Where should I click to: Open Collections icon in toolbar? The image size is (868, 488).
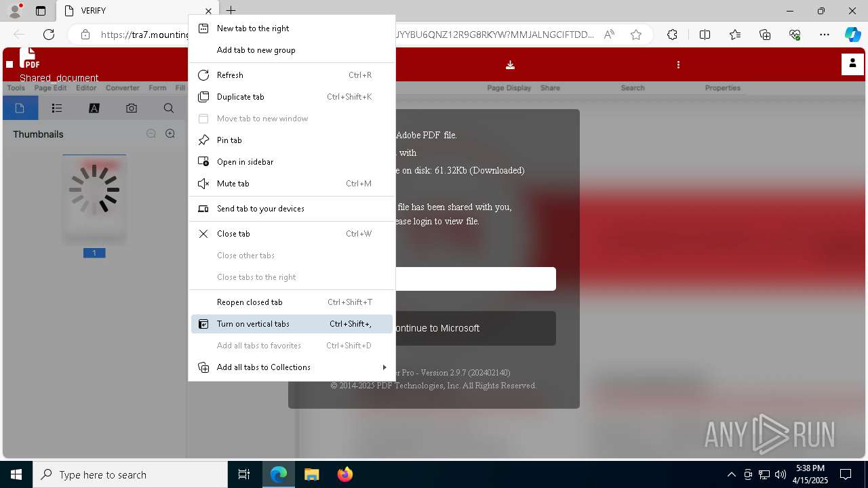(x=765, y=35)
